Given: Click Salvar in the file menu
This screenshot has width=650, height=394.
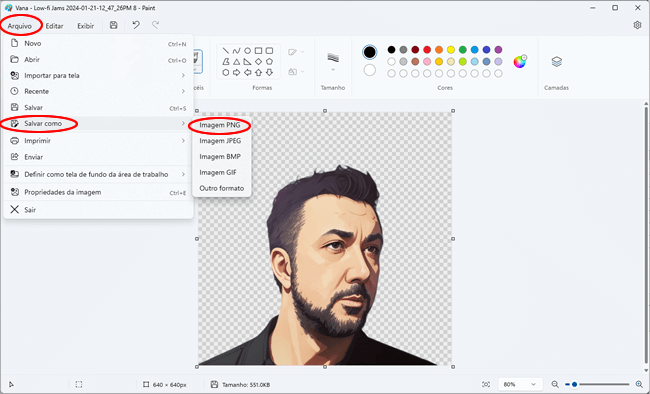Looking at the screenshot, I should click(98, 108).
